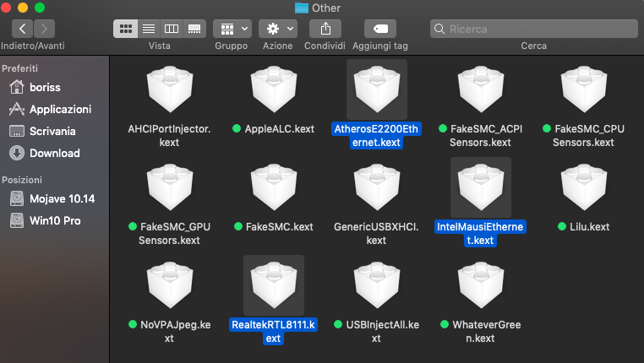The width and height of the screenshot is (644, 363).
Task: Go back with the left arrow button
Action: tap(22, 29)
